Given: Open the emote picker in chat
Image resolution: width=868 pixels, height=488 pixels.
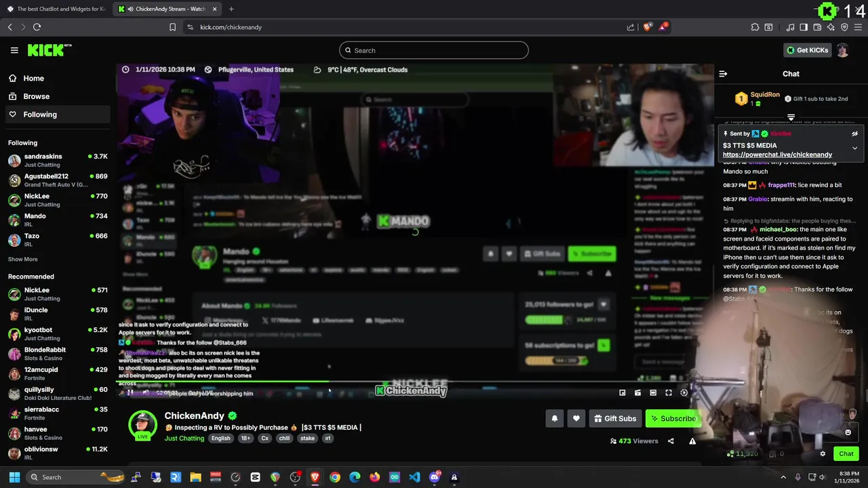Looking at the screenshot, I should 848,432.
